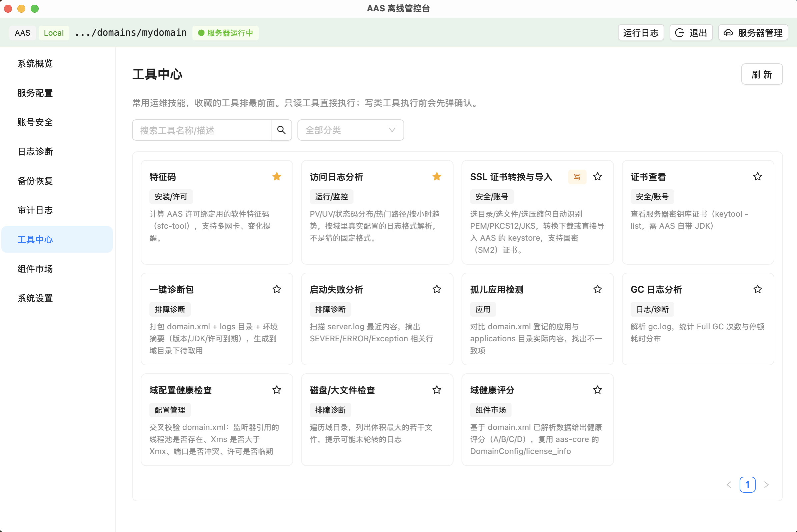The width and height of the screenshot is (797, 532).
Task: Open the 域配置健康检查 card title
Action: (181, 391)
